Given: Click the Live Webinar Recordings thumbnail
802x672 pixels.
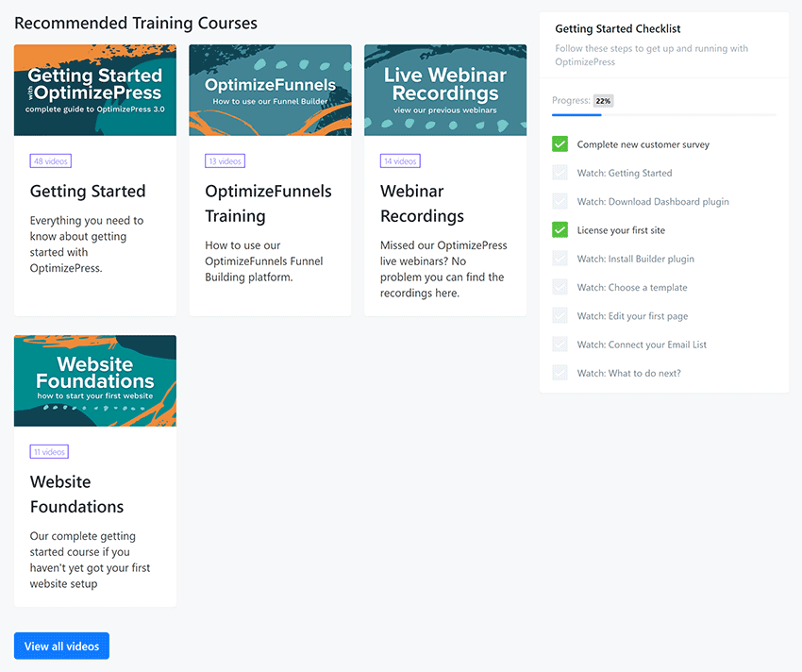Looking at the screenshot, I should click(x=445, y=90).
